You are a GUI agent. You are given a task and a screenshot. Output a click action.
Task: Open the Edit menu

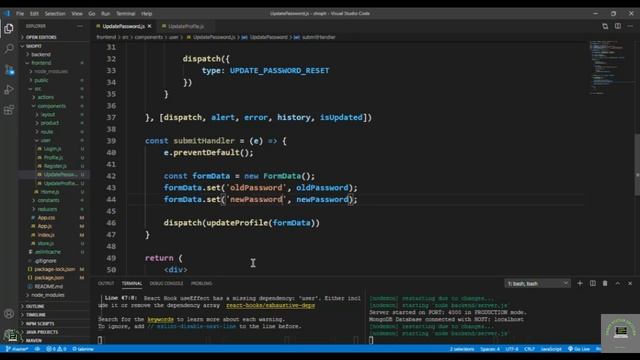tap(34, 13)
